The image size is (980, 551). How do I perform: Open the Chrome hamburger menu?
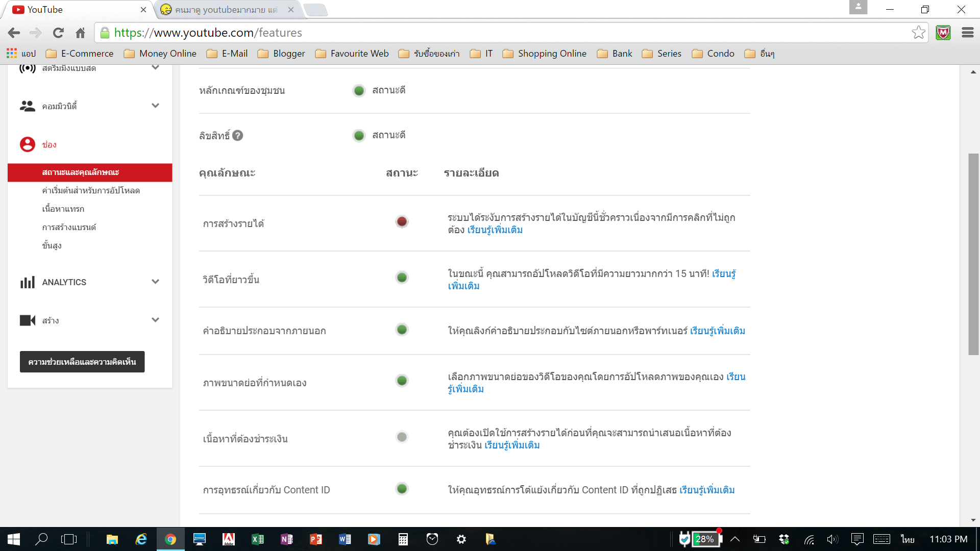(967, 33)
